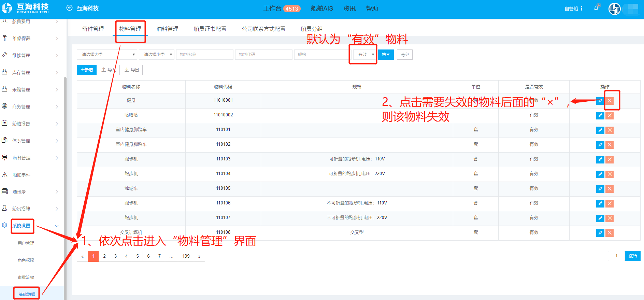Click the 物料名称 search field
The width and height of the screenshot is (644, 300).
click(x=205, y=55)
